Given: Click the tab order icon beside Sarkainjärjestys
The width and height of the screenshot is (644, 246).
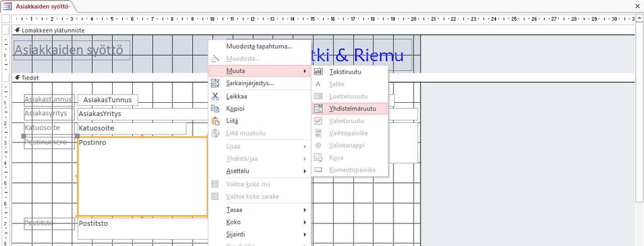Looking at the screenshot, I should (215, 83).
